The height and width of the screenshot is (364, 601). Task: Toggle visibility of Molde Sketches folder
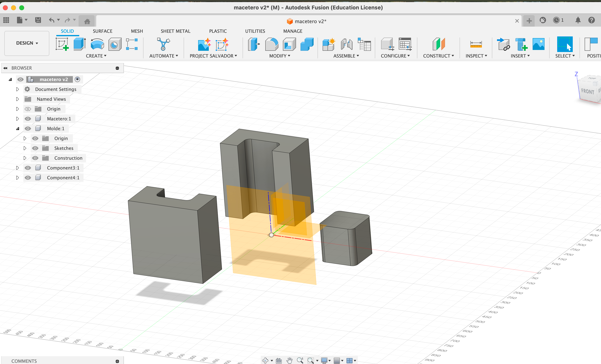pos(35,148)
